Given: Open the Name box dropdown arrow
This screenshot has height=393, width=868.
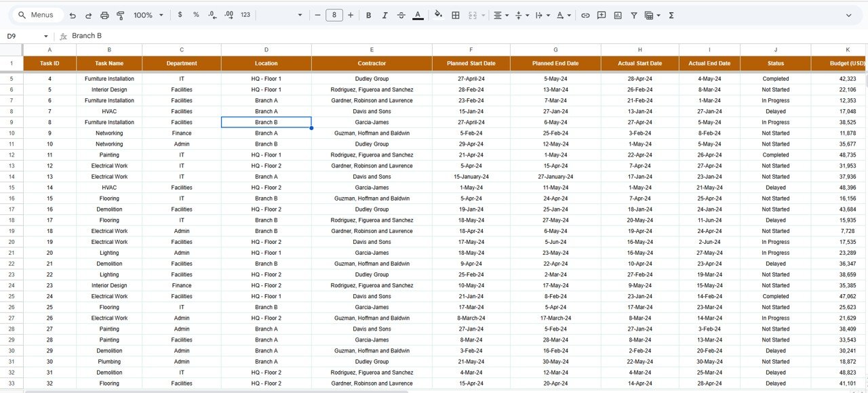Looking at the screenshot, I should click(x=46, y=36).
